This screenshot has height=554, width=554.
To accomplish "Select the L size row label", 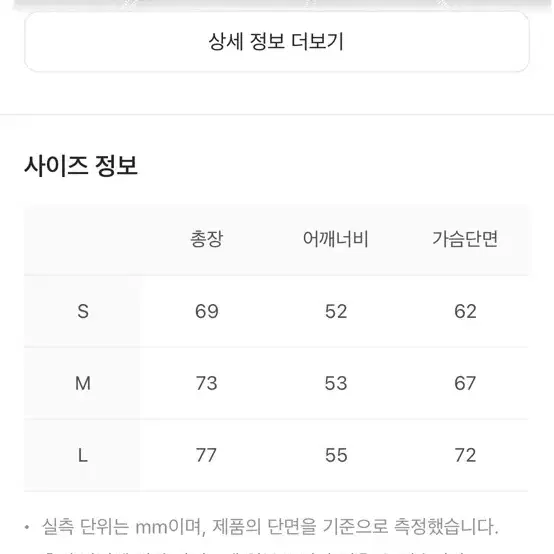I will coord(83,455).
